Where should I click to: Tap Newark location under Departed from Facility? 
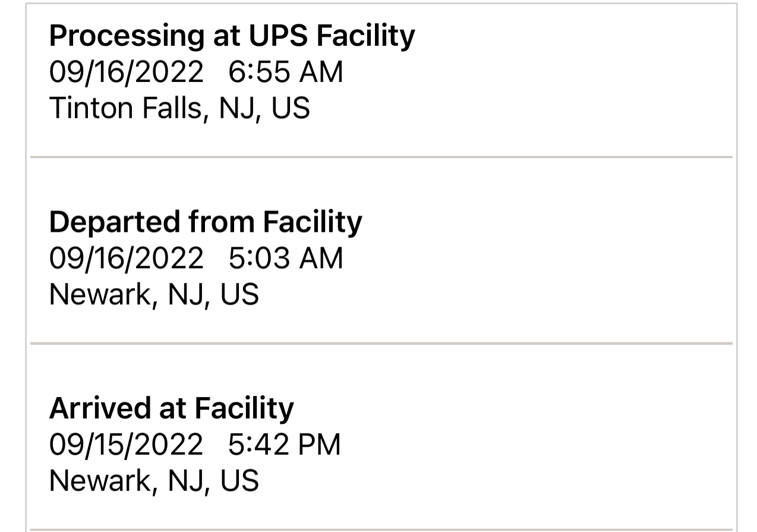click(154, 295)
